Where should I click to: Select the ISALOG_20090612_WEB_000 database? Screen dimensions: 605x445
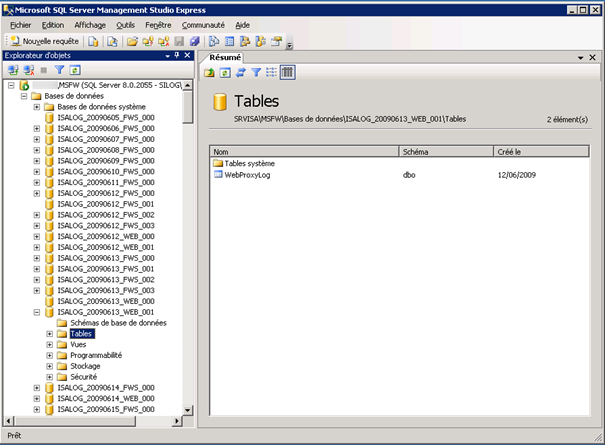pos(106,237)
